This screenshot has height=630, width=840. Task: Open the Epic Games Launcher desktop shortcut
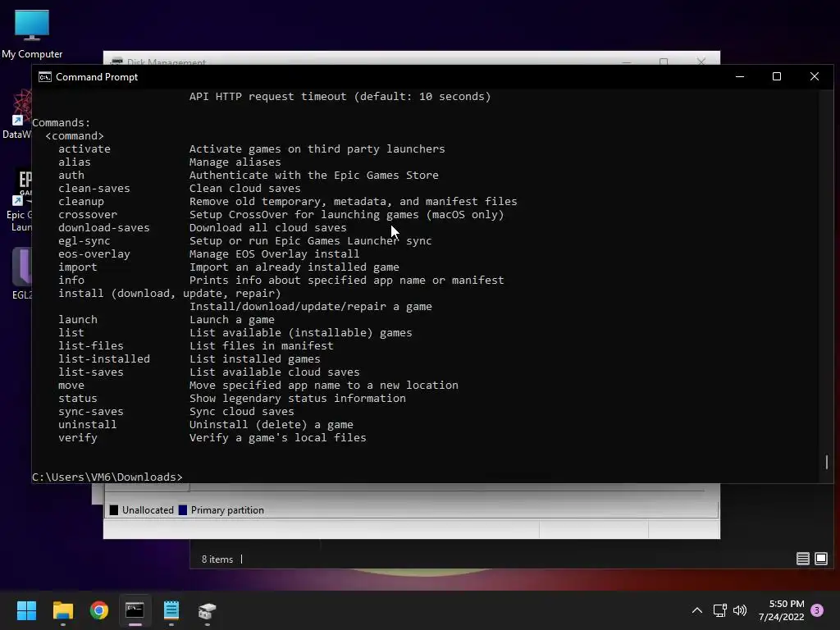click(x=21, y=199)
